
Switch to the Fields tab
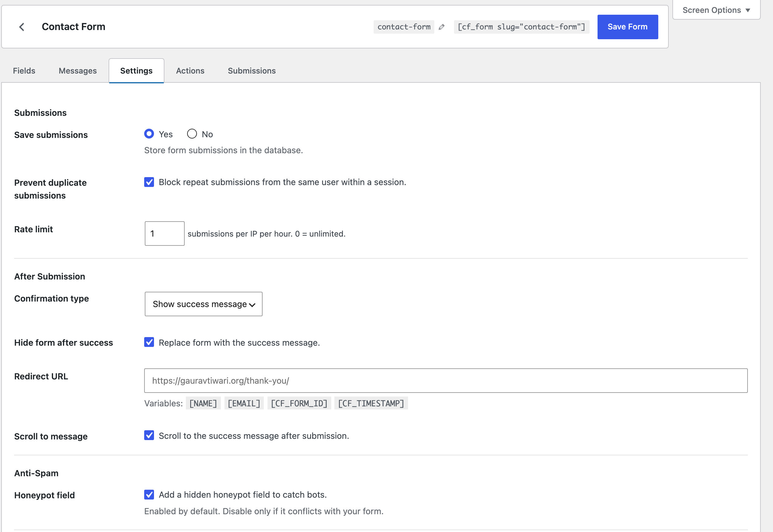24,70
